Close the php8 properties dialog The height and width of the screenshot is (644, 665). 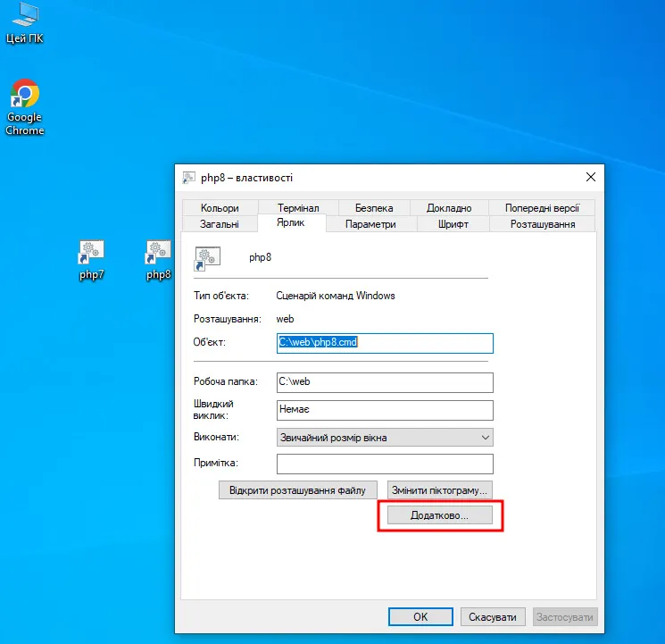click(590, 178)
